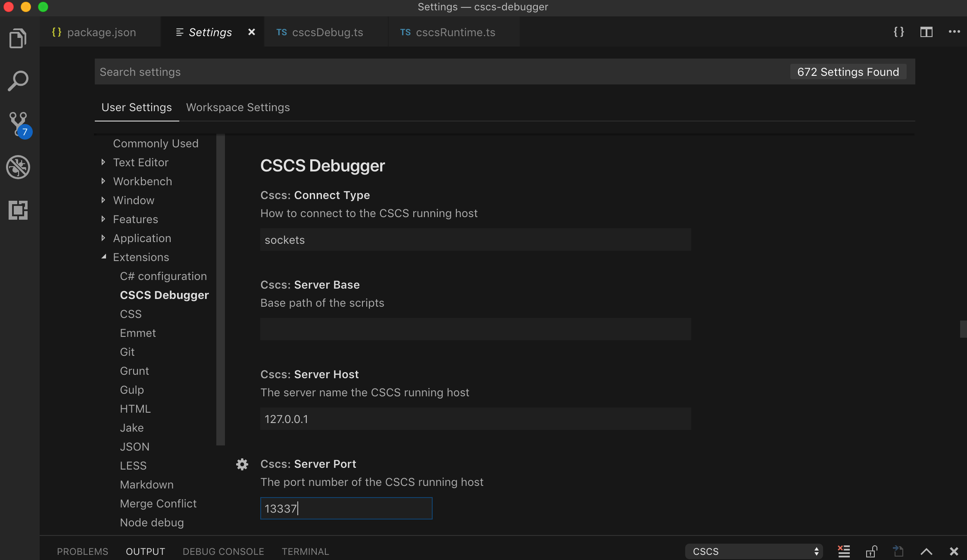Click the DEBUG CONSOLE panel tab
The image size is (967, 560).
click(x=223, y=551)
